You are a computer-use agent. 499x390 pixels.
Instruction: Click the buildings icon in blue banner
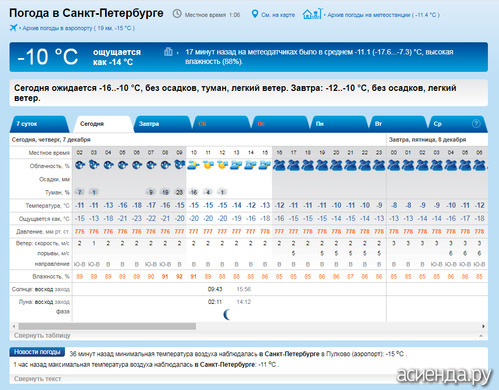tap(168, 52)
